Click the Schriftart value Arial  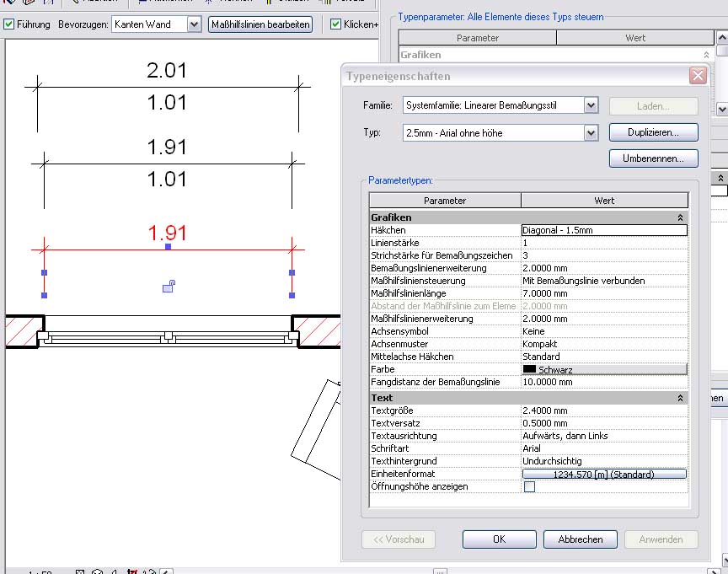tap(604, 448)
